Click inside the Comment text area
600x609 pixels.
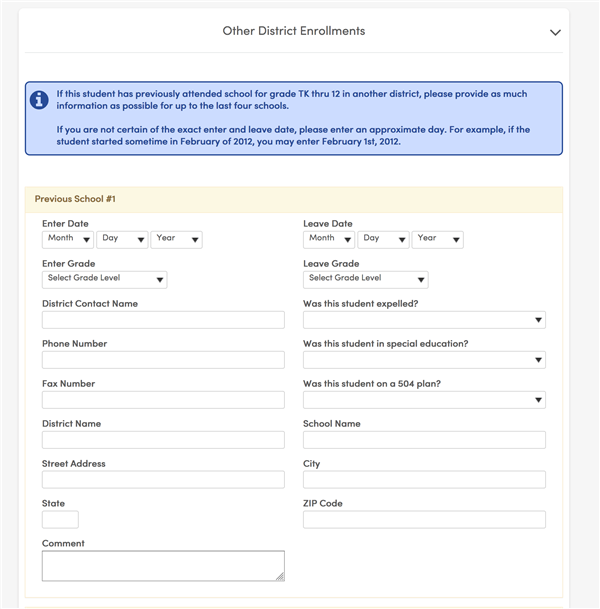163,566
